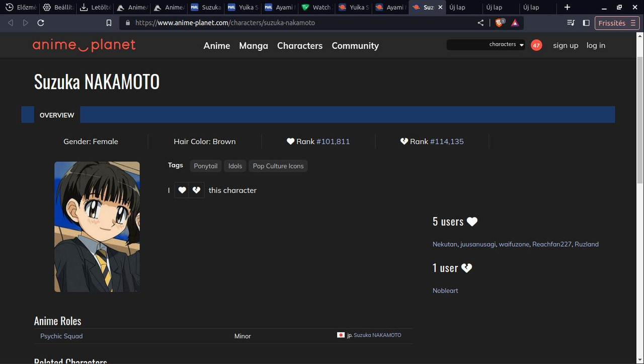Open user Ruzland's profile
This screenshot has width=644, height=364.
click(587, 244)
